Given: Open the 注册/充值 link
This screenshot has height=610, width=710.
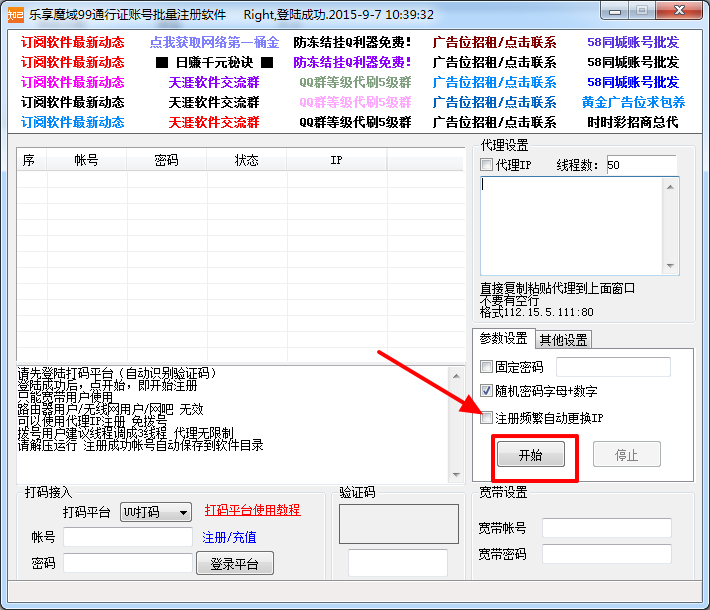Looking at the screenshot, I should 229,538.
